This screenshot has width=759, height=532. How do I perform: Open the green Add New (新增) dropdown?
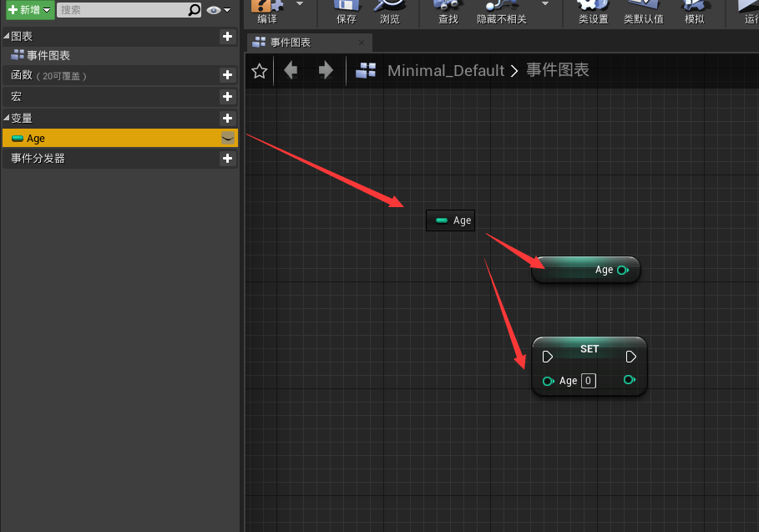(x=30, y=10)
